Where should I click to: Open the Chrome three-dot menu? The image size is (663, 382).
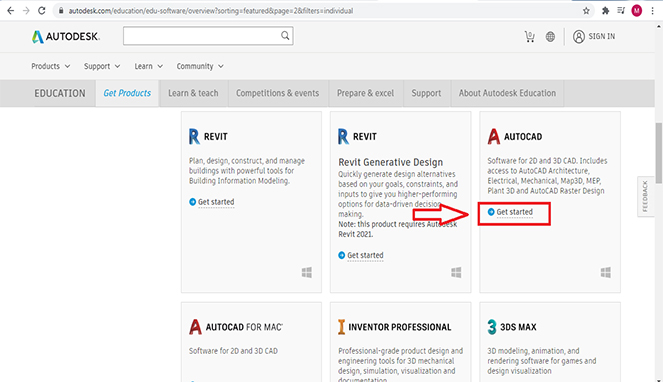(652, 11)
